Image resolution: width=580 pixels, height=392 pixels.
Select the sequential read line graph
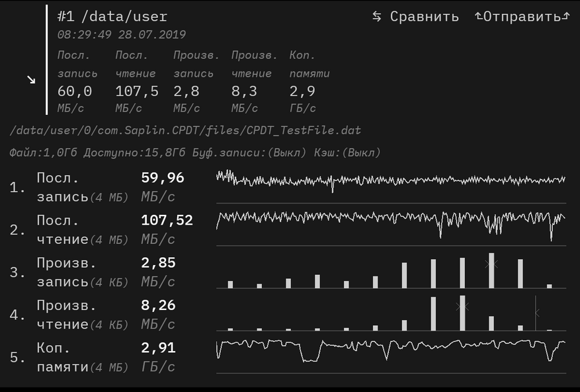click(x=390, y=221)
